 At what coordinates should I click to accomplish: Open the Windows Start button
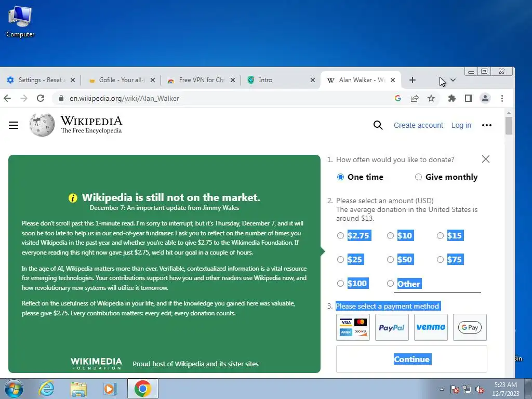14,389
